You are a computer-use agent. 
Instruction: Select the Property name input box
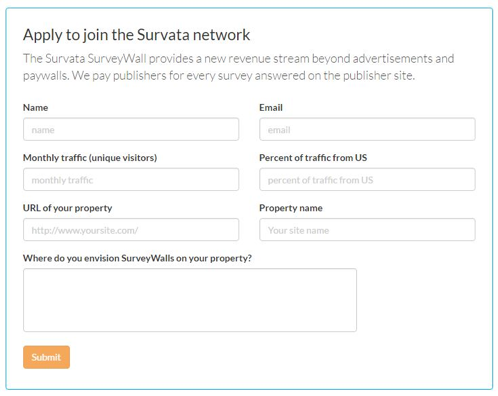pyautogui.click(x=367, y=230)
